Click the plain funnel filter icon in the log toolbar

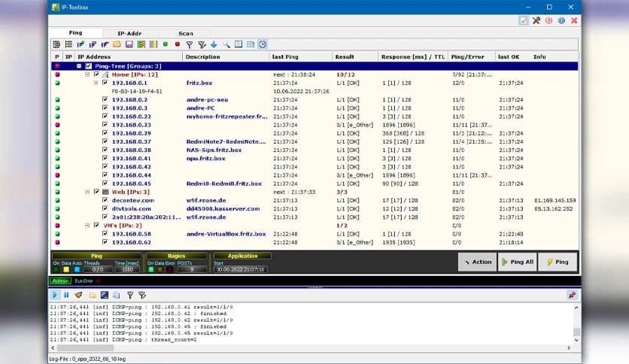coord(130,295)
